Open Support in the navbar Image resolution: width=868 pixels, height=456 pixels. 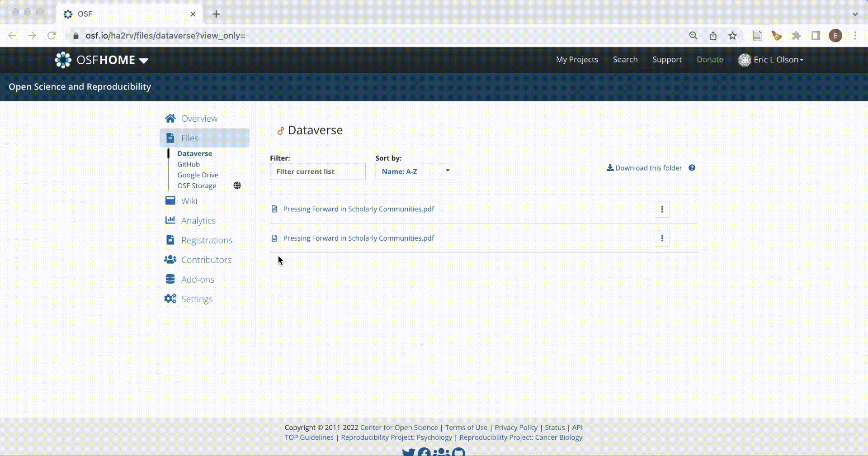[x=667, y=60]
